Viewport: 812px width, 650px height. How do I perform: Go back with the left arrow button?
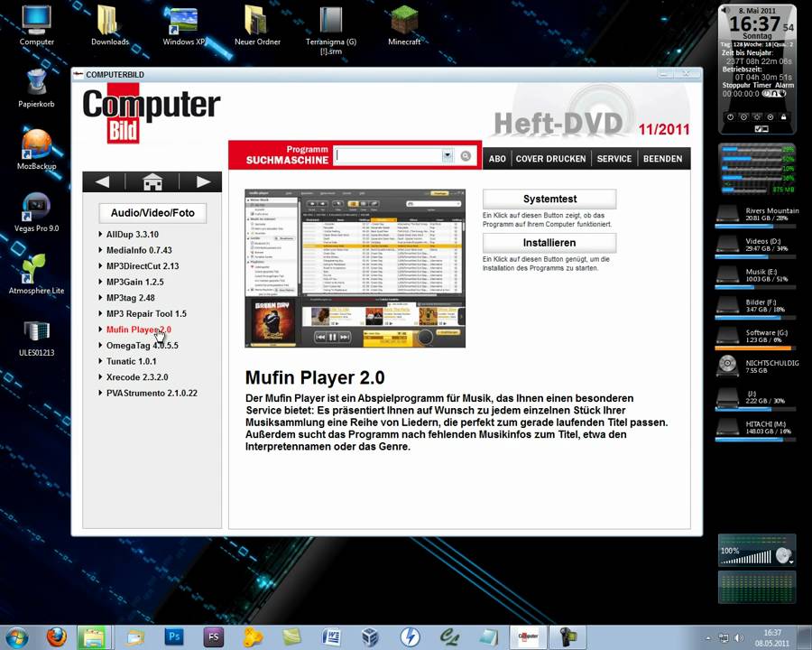click(x=103, y=182)
